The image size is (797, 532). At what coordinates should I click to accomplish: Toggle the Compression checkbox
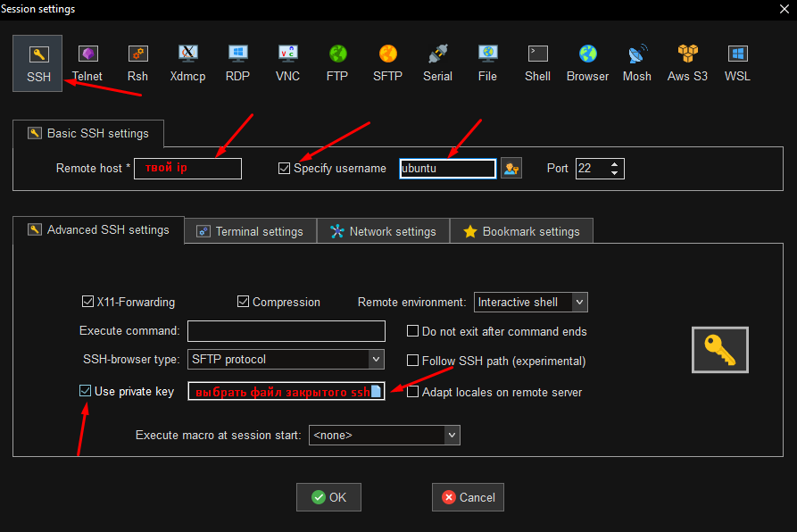pyautogui.click(x=243, y=302)
